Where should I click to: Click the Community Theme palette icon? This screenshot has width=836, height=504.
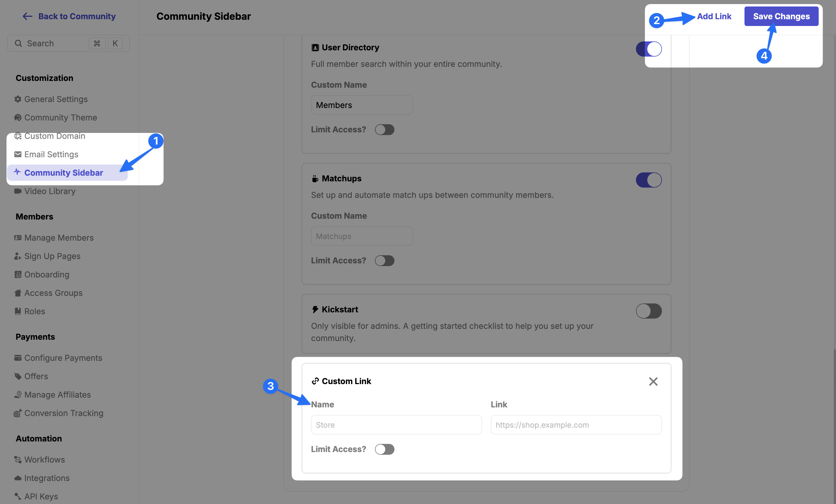point(18,117)
